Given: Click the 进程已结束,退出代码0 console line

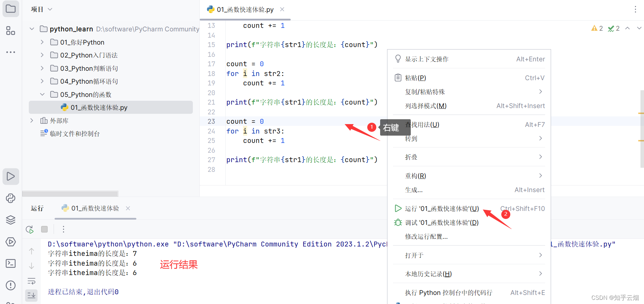Looking at the screenshot, I should point(83,292).
